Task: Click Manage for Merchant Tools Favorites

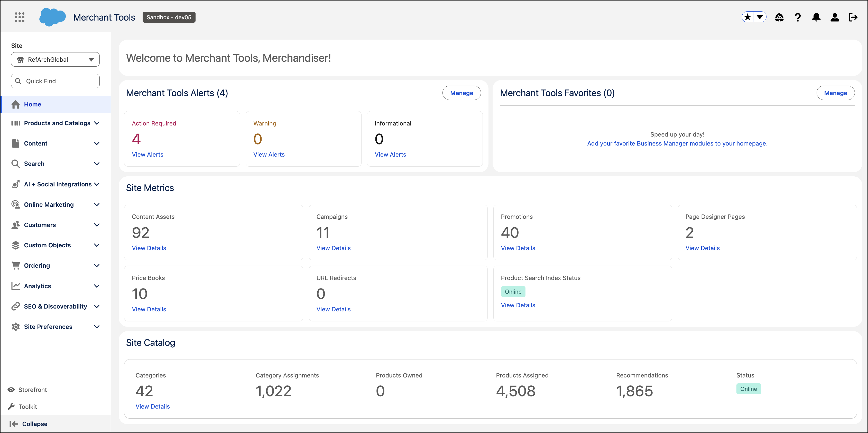Action: [835, 93]
